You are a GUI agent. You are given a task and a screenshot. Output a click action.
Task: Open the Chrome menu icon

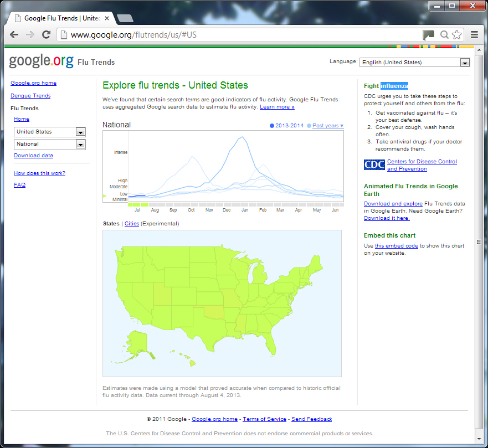(474, 34)
